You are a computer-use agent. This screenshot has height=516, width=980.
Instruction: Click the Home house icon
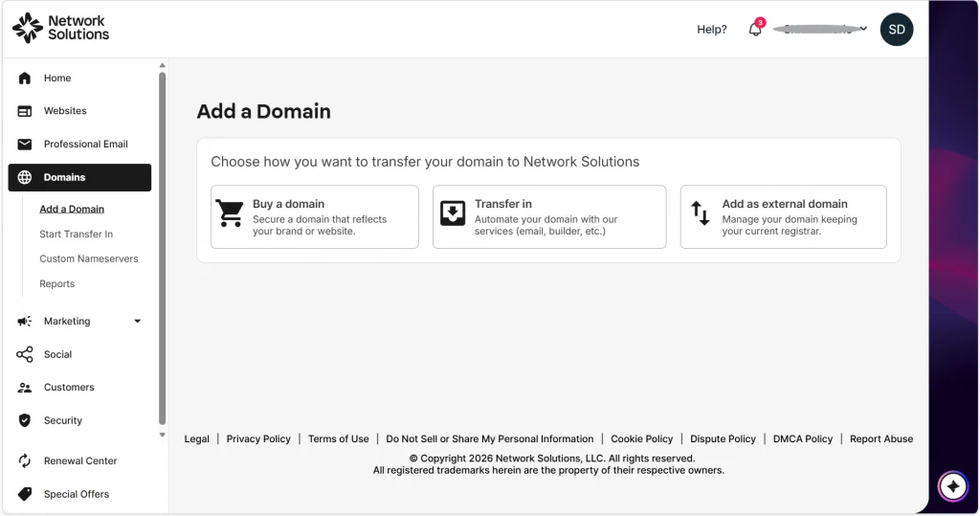point(24,79)
